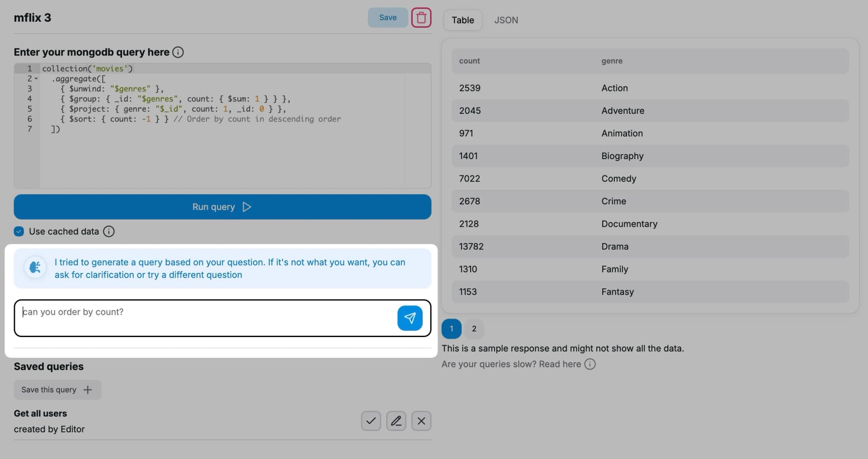Switch to the JSON tab

506,20
